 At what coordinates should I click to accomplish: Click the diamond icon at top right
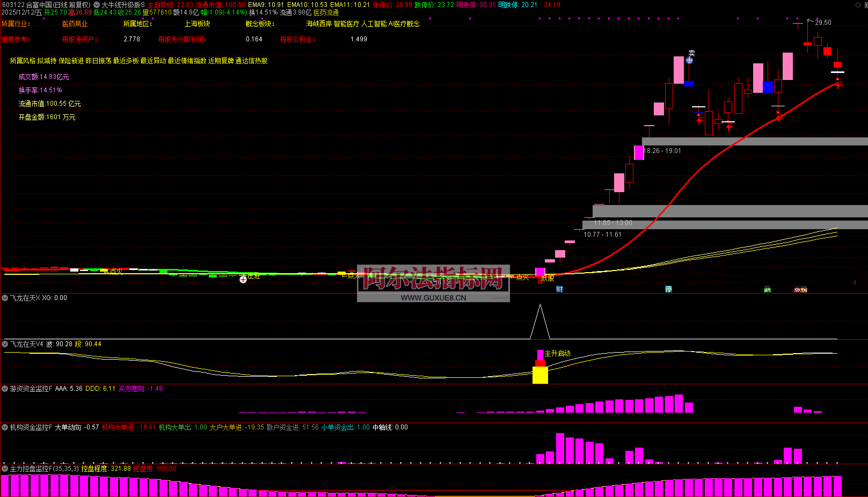858,5
